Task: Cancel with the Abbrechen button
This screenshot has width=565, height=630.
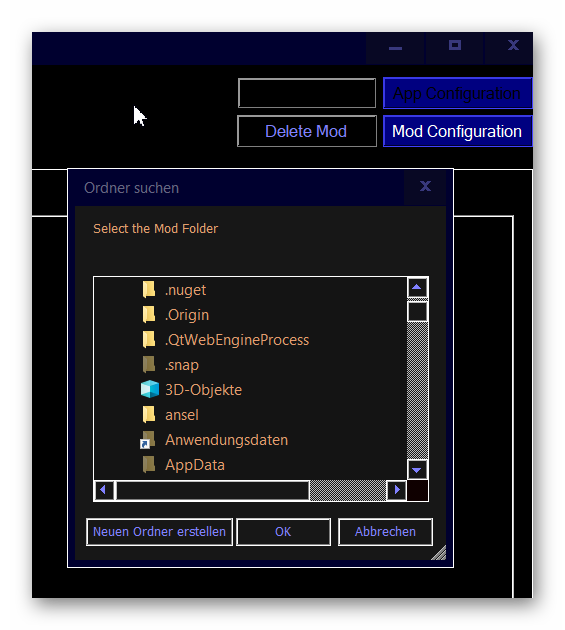Action: click(385, 532)
